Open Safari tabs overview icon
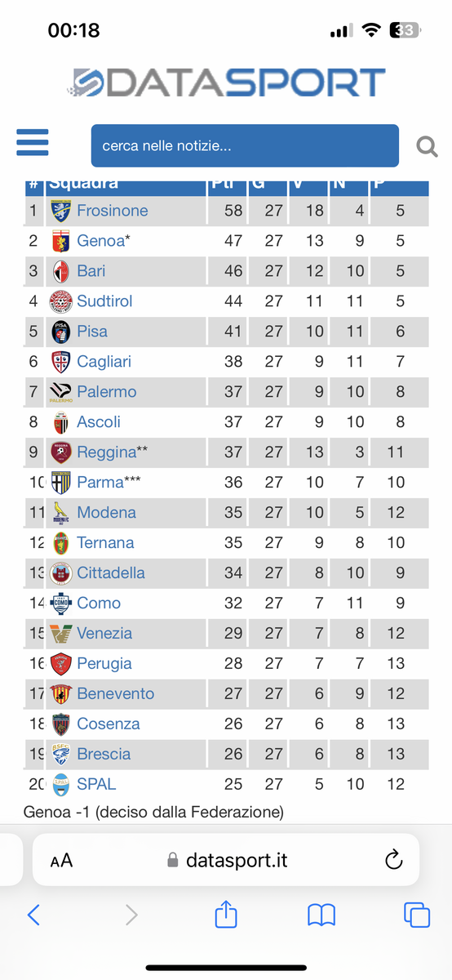Image resolution: width=452 pixels, height=980 pixels. click(417, 915)
